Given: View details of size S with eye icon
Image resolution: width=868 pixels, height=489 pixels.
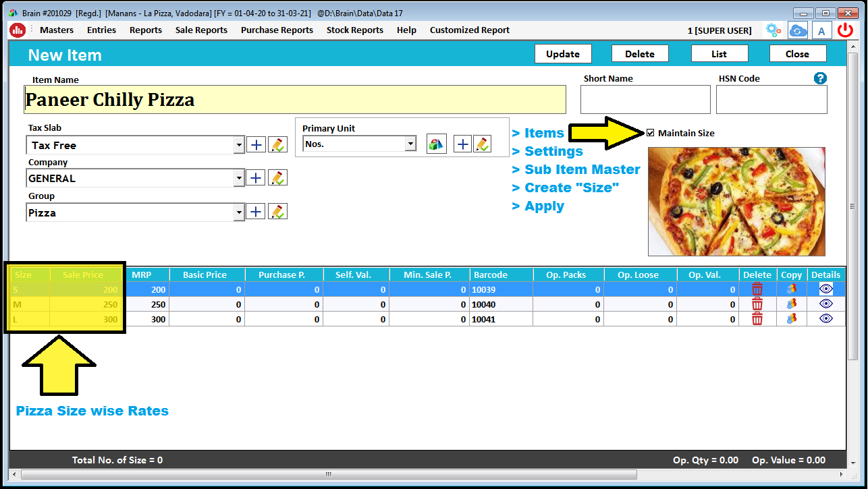Looking at the screenshot, I should pos(825,289).
